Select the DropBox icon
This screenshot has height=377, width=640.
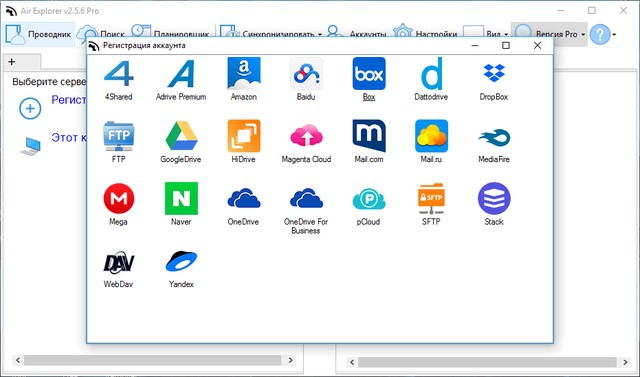[x=494, y=73]
